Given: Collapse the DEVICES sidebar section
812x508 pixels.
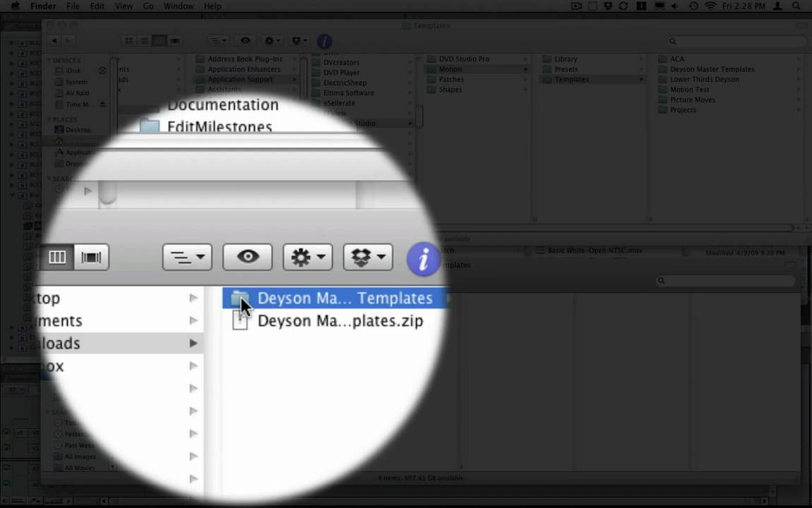Looking at the screenshot, I should (x=49, y=61).
